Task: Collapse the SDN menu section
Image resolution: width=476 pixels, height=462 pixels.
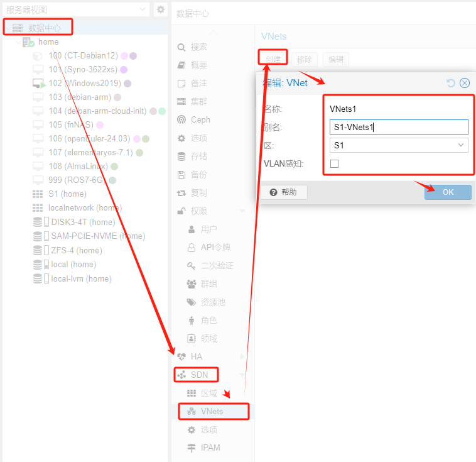Action: pos(242,375)
